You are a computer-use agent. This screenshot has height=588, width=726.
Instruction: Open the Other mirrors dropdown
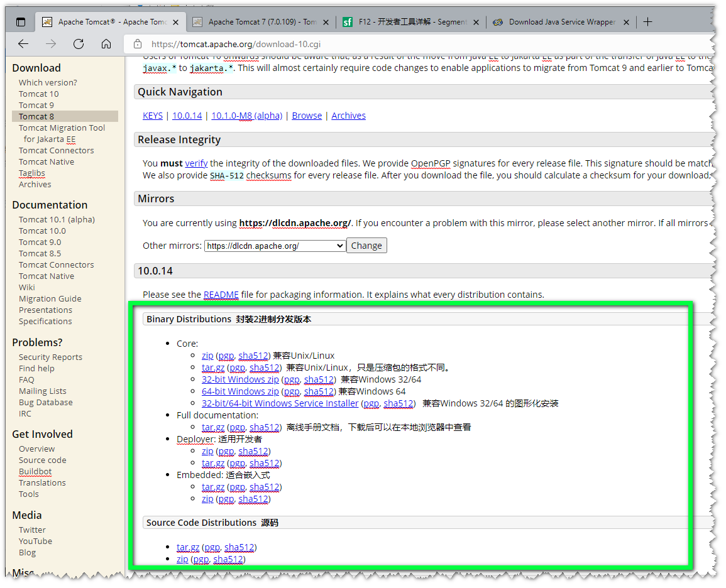tap(275, 246)
